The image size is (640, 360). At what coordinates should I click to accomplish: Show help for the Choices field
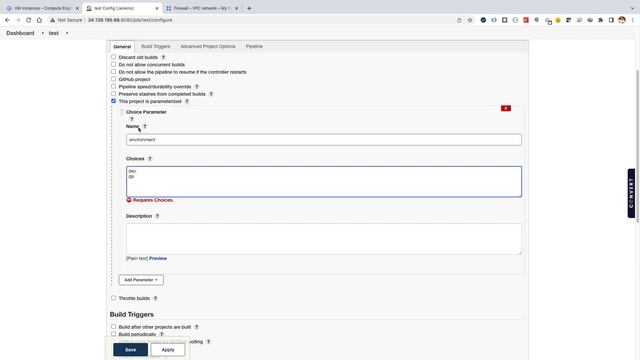[150, 159]
